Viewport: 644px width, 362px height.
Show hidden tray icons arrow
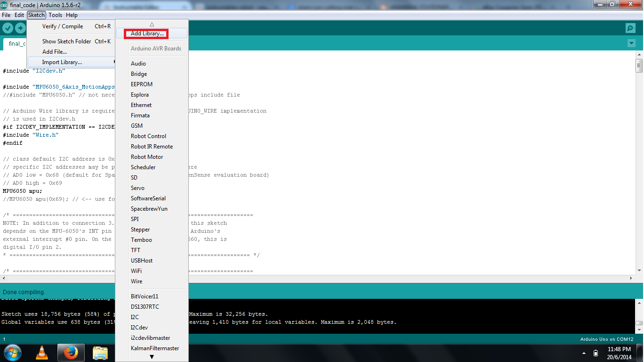(x=584, y=353)
